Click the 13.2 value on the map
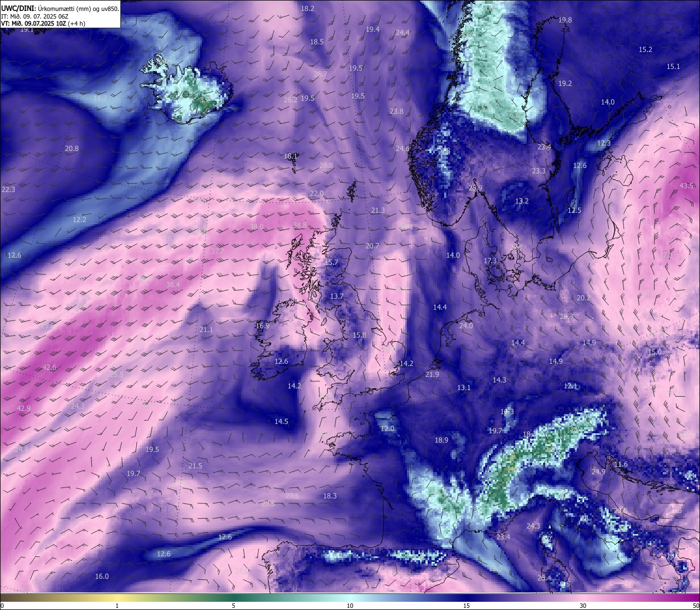The width and height of the screenshot is (700, 610). pos(522,201)
